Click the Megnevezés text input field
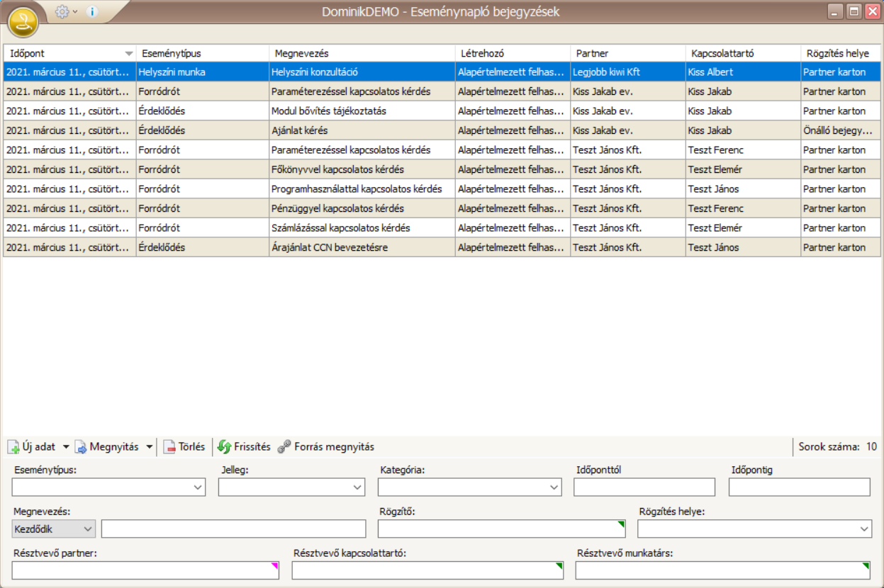Viewport: 884px width, 588px height. click(x=234, y=529)
